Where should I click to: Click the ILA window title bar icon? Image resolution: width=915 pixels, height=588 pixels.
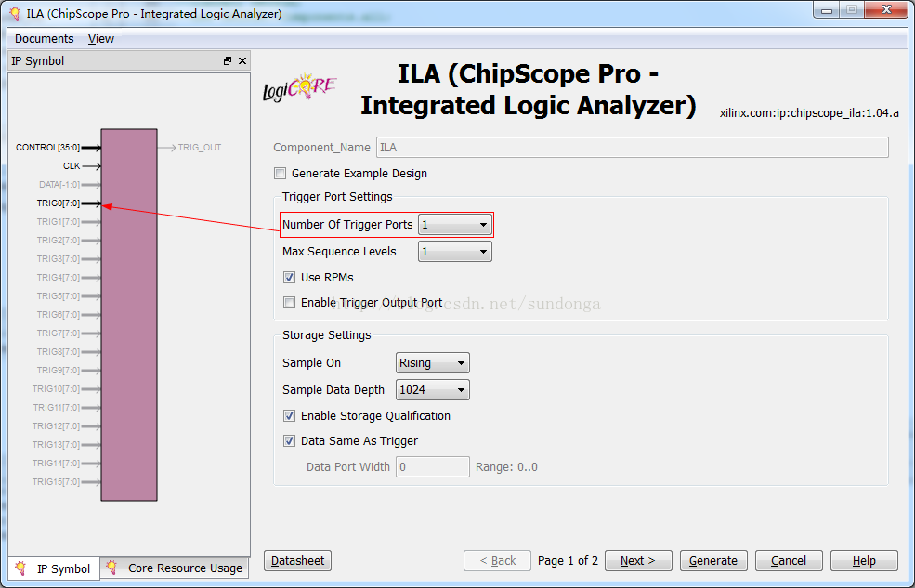tap(16, 13)
